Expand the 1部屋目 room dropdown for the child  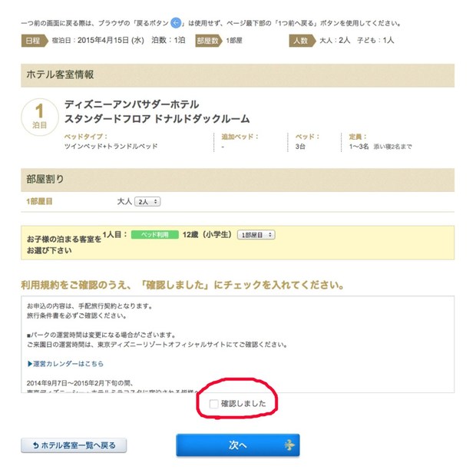pyautogui.click(x=256, y=234)
